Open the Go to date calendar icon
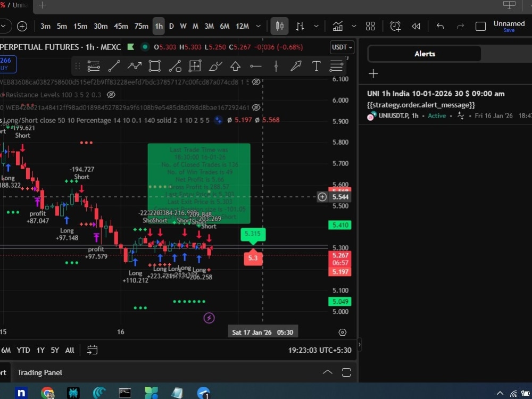This screenshot has width=532, height=399. [92, 350]
